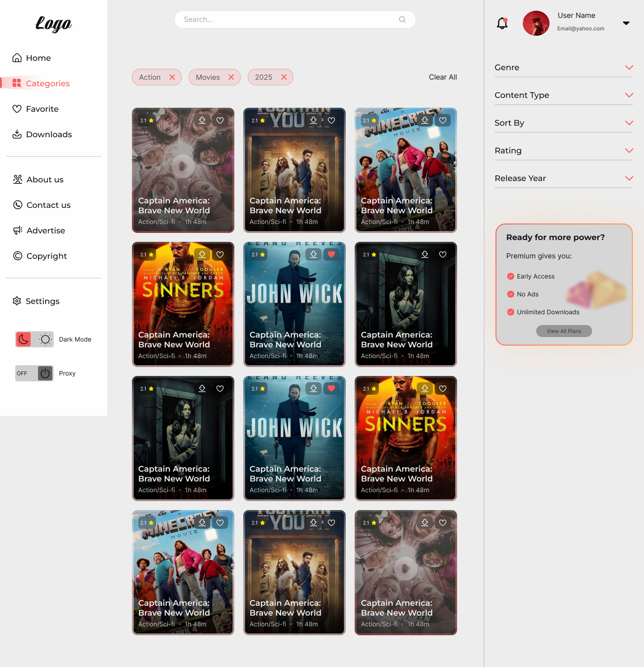Viewport: 644px width, 667px height.
Task: Favorite the top-row Fountain of Youth movie
Action: [x=331, y=120]
